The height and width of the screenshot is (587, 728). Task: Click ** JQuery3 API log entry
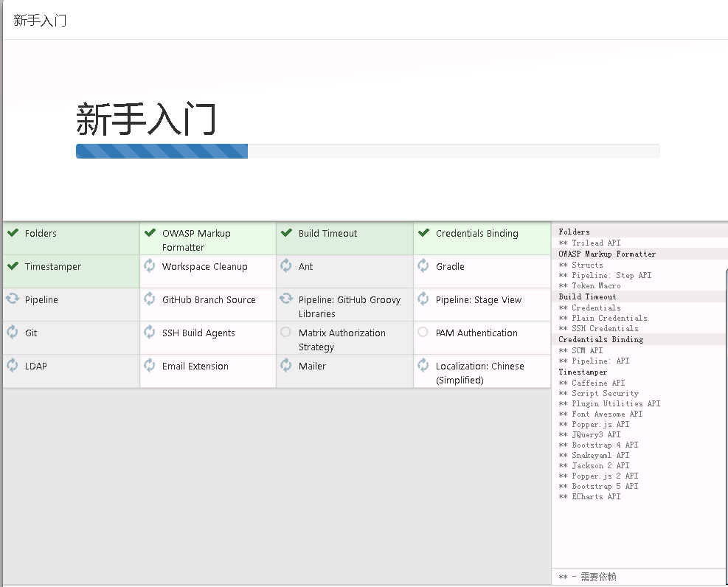(589, 434)
